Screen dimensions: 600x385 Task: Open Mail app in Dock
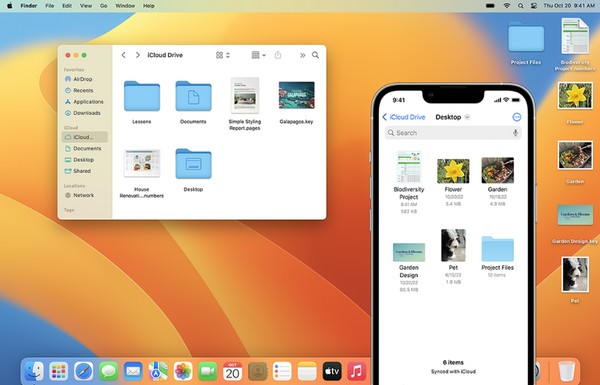(x=133, y=371)
